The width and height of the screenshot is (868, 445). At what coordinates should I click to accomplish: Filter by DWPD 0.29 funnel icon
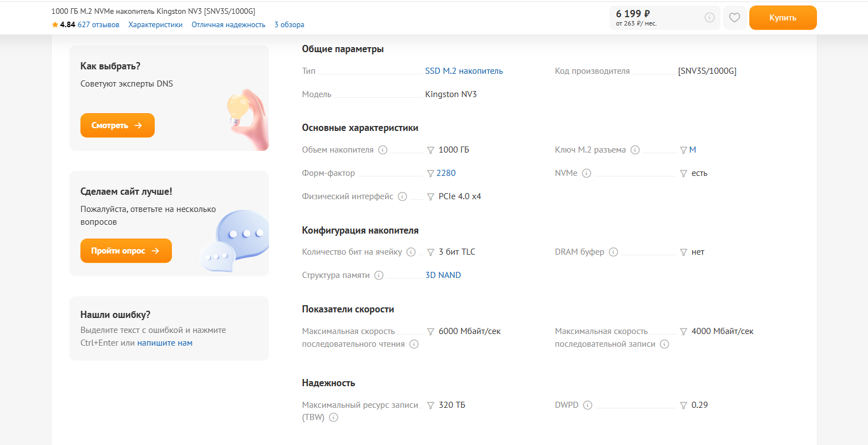pyautogui.click(x=683, y=406)
